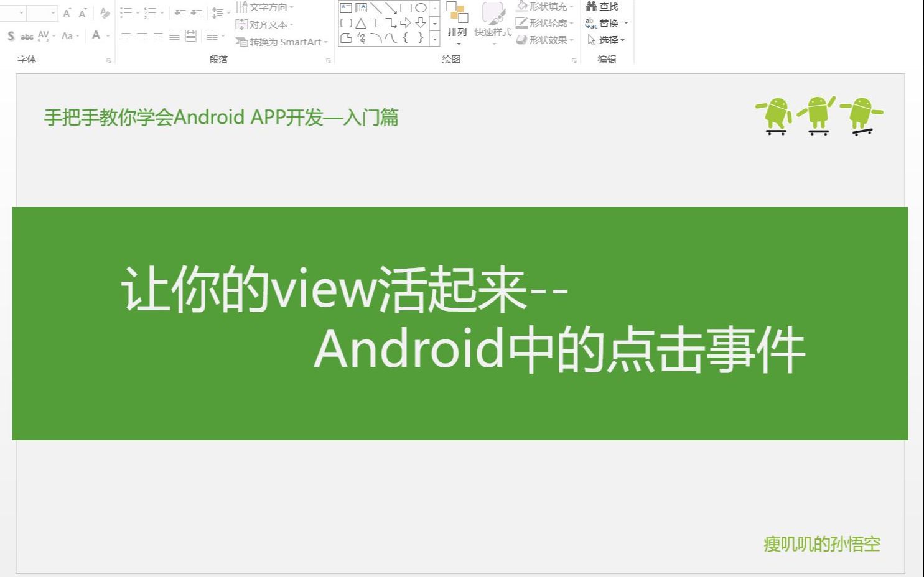Select left brace shape

coord(406,38)
